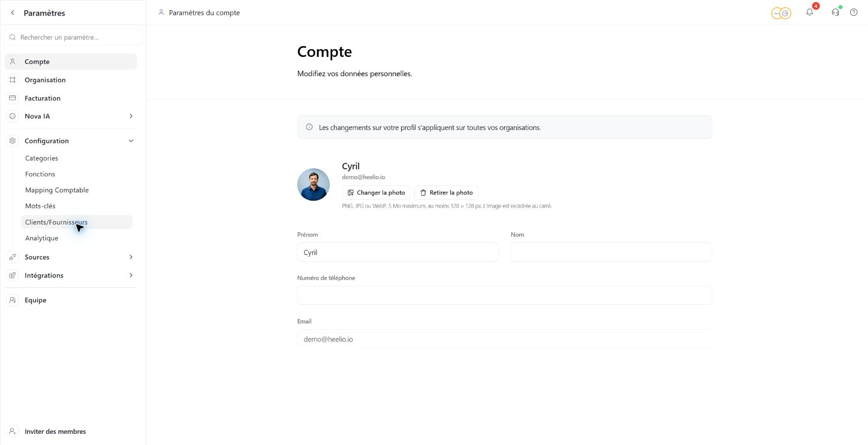Click the info icon in the profile notice
The width and height of the screenshot is (868, 445).
pos(309,127)
